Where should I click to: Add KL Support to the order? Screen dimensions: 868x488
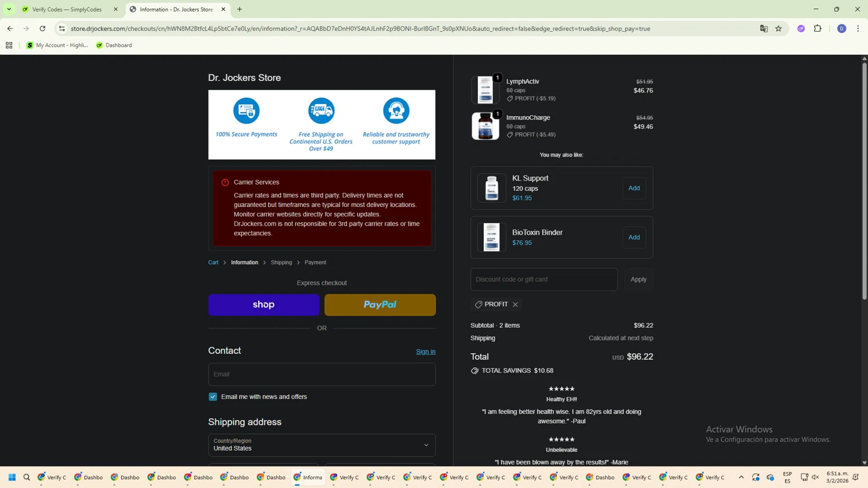[x=634, y=188]
